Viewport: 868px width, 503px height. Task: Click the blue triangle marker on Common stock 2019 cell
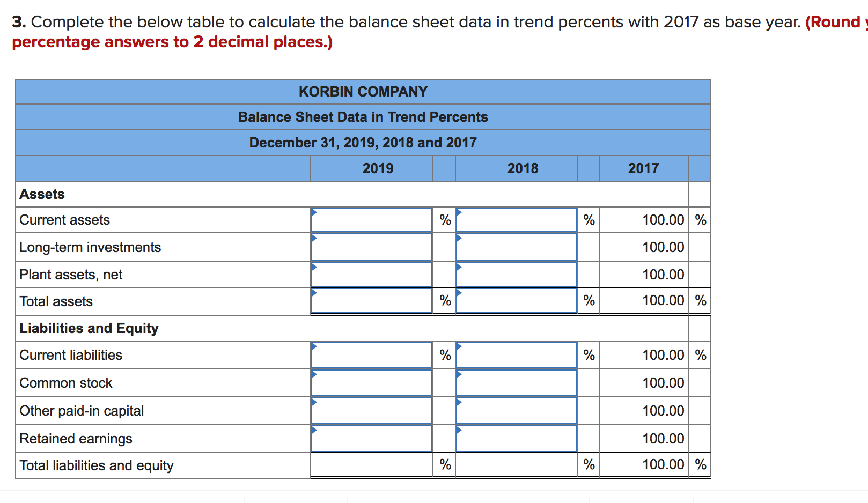[x=314, y=374]
